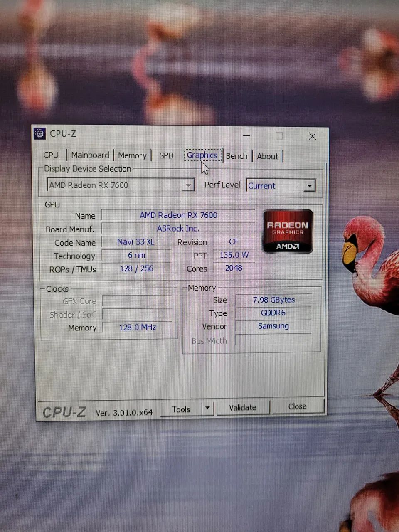The width and height of the screenshot is (399, 532).
Task: Click the CPU-Z logo text at bottom left
Action: 64,412
